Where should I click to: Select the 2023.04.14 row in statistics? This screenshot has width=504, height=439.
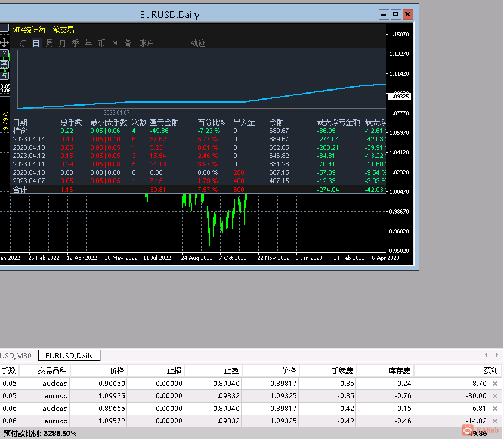(29, 139)
